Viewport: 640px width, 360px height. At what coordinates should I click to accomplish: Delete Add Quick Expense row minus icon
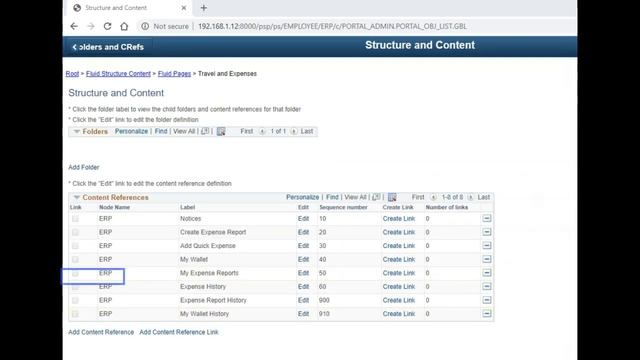(x=487, y=245)
